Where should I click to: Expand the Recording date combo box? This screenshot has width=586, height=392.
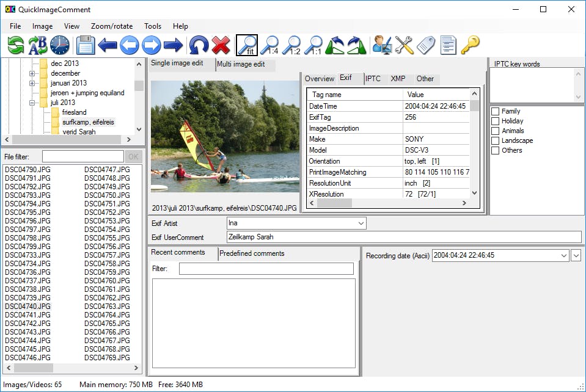(563, 256)
